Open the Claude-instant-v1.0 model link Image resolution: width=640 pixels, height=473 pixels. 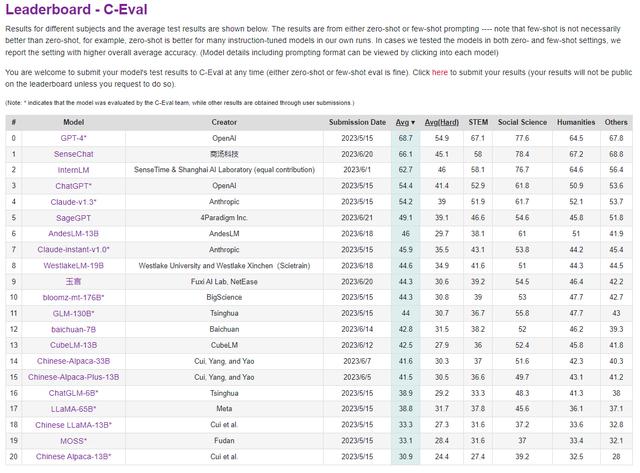tap(73, 249)
